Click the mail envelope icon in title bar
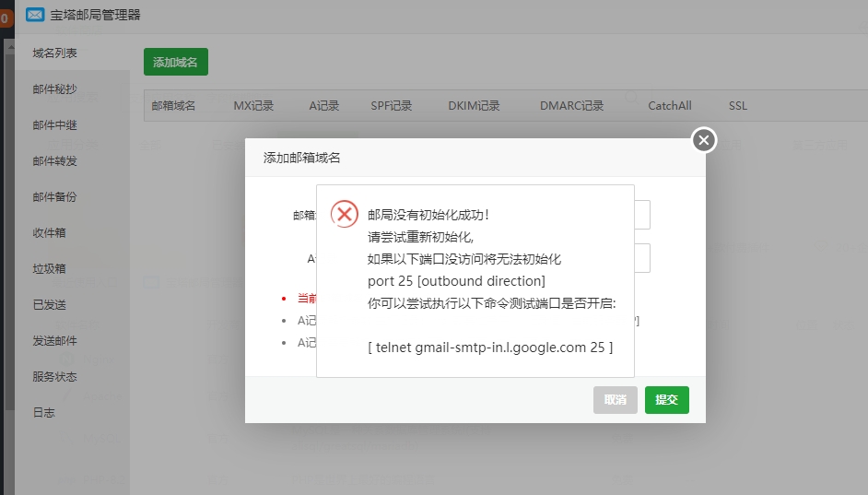 click(35, 15)
